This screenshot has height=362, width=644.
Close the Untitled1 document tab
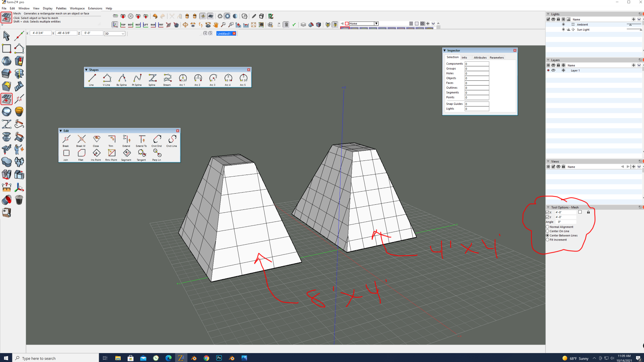pyautogui.click(x=234, y=33)
